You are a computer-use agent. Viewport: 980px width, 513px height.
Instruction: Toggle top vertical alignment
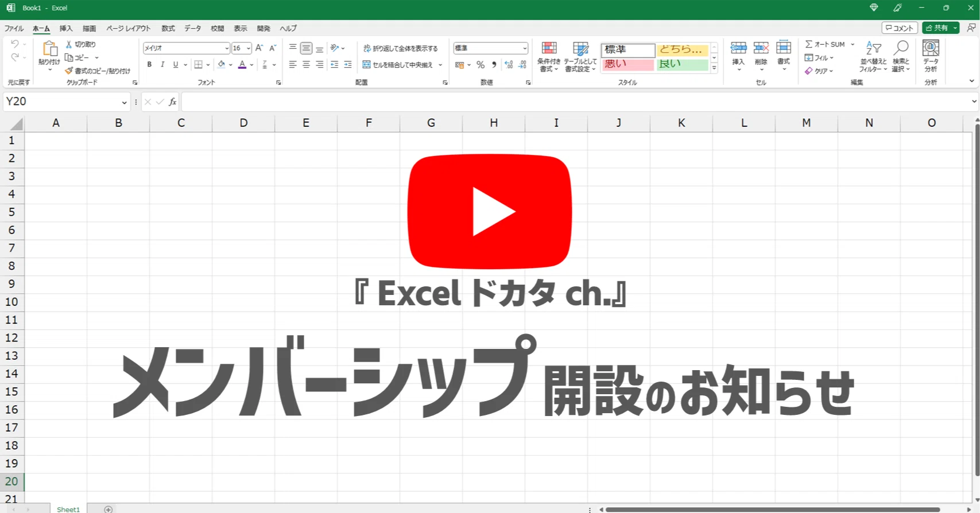[293, 48]
